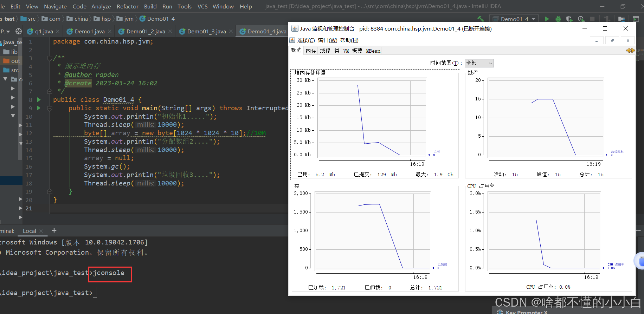Open the VCS menu
The height and width of the screenshot is (314, 644).
tap(202, 6)
